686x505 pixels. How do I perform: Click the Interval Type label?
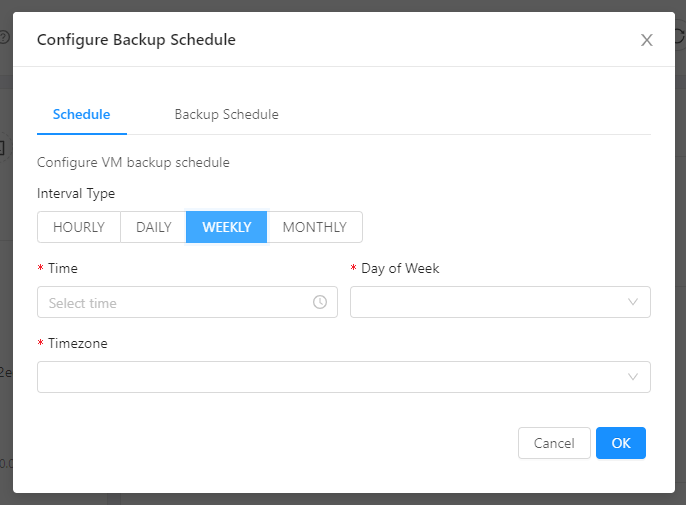[x=76, y=193]
